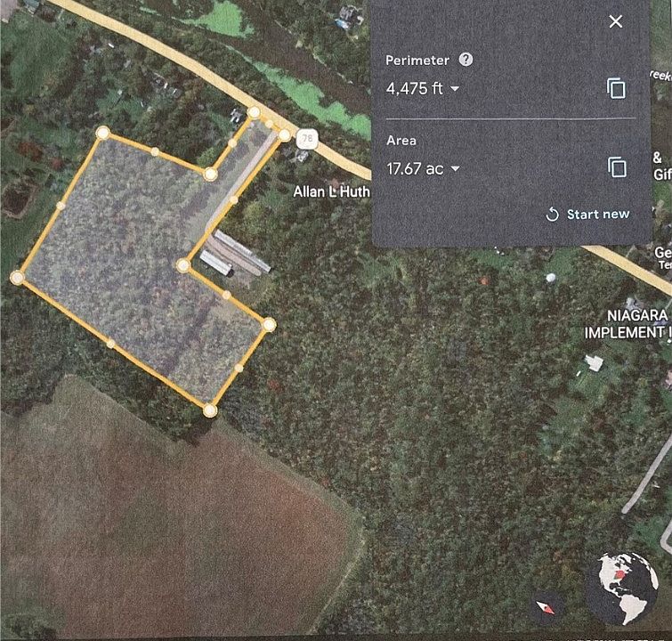The image size is (672, 641).
Task: Select the Allan L Huth place label
Action: pyautogui.click(x=331, y=191)
